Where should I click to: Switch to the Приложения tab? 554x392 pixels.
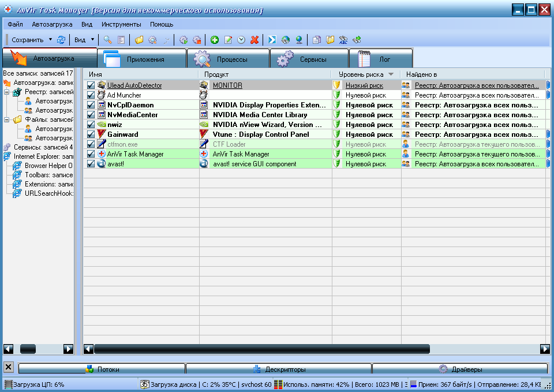pyautogui.click(x=142, y=58)
